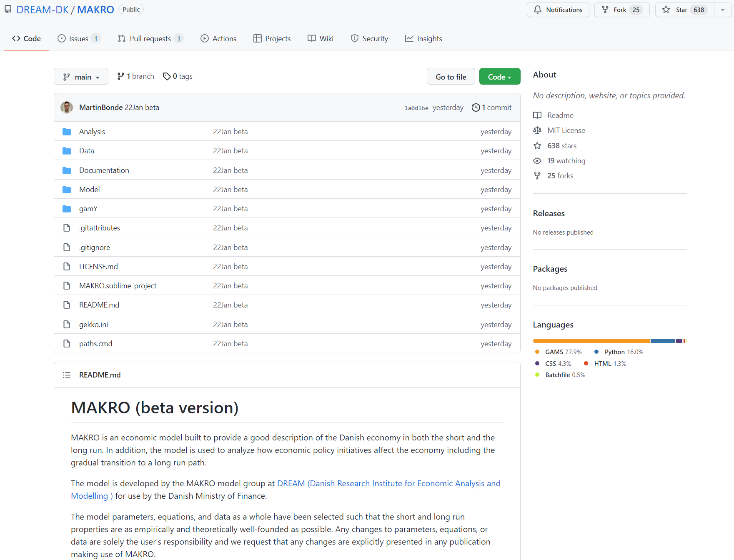Click the MartinBonde avatar thumbnail
Image resolution: width=734 pixels, height=560 pixels.
pos(67,107)
